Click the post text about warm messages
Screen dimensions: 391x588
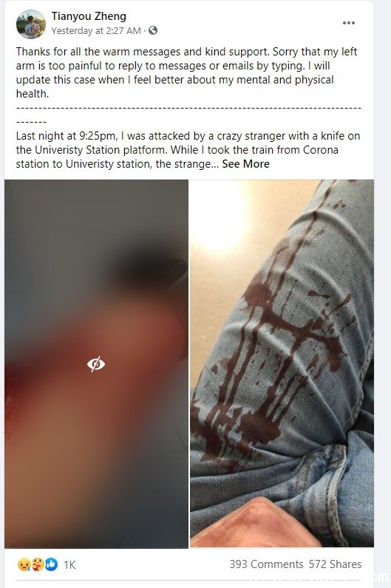tap(186, 72)
